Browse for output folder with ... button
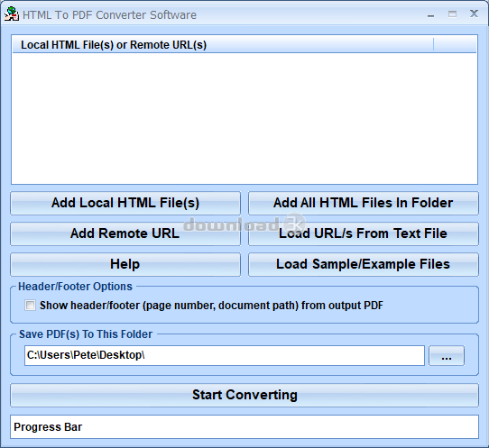The width and height of the screenshot is (489, 448). [447, 355]
